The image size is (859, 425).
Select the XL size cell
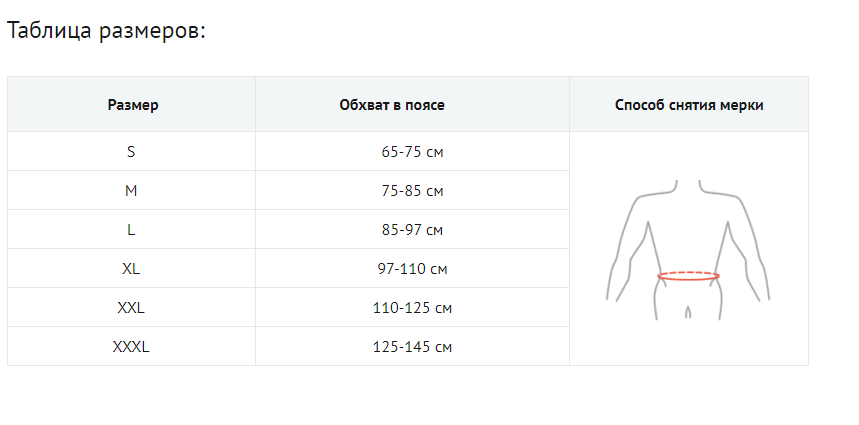[131, 269]
